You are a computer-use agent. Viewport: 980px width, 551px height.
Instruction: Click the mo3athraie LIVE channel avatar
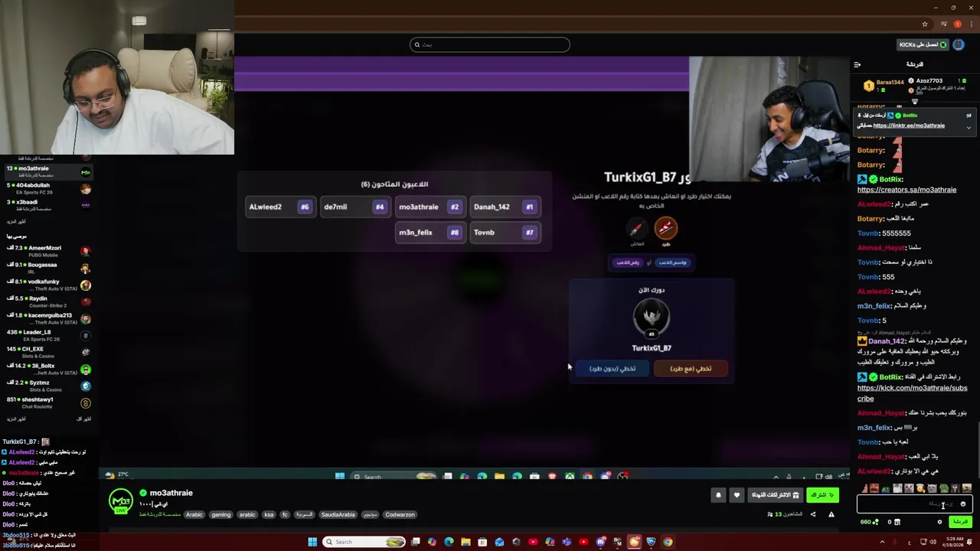point(121,502)
